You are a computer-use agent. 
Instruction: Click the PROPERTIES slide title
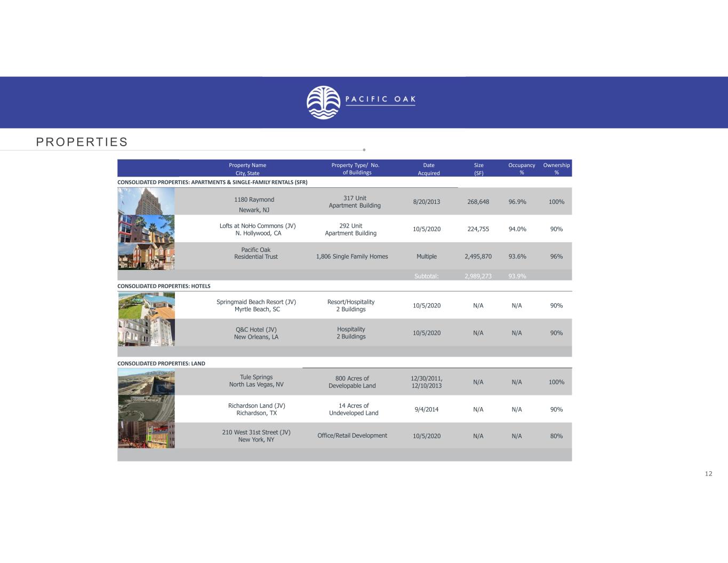click(x=82, y=142)
